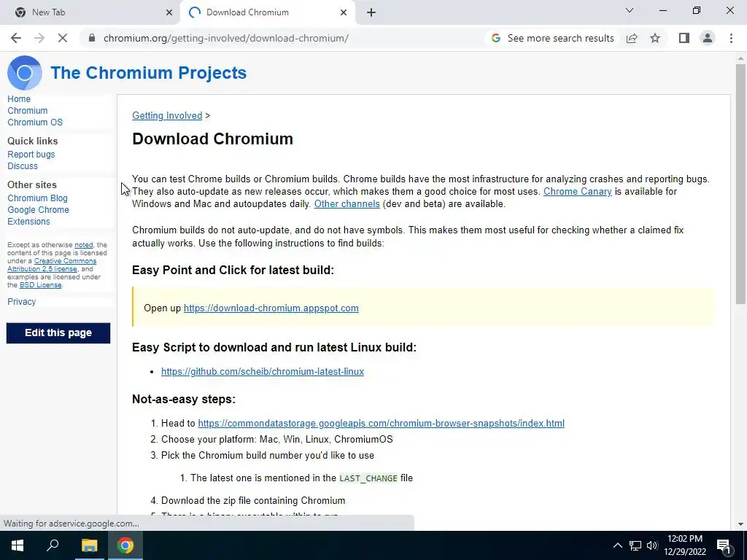Stop loading the page with the X icon
Image resolution: width=747 pixels, height=560 pixels.
pyautogui.click(x=63, y=38)
